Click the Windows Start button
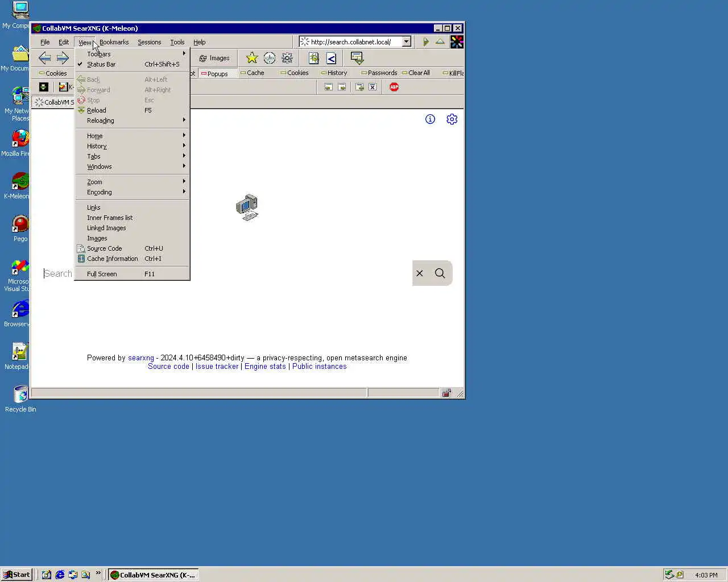This screenshot has width=728, height=582. click(x=17, y=575)
